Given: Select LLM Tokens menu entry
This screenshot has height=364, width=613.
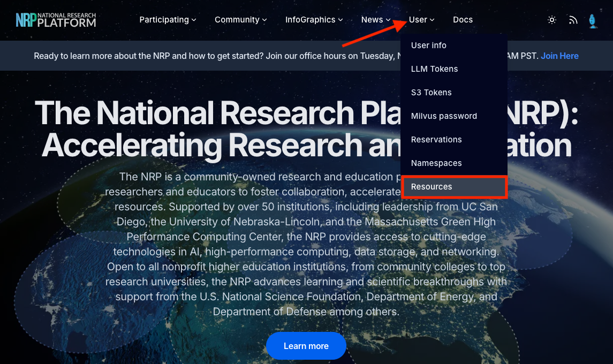Looking at the screenshot, I should click(x=434, y=69).
